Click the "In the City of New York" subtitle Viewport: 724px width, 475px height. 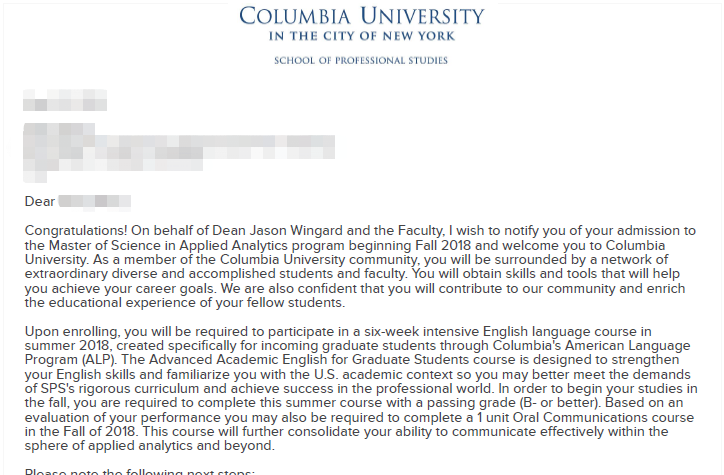pyautogui.click(x=362, y=36)
